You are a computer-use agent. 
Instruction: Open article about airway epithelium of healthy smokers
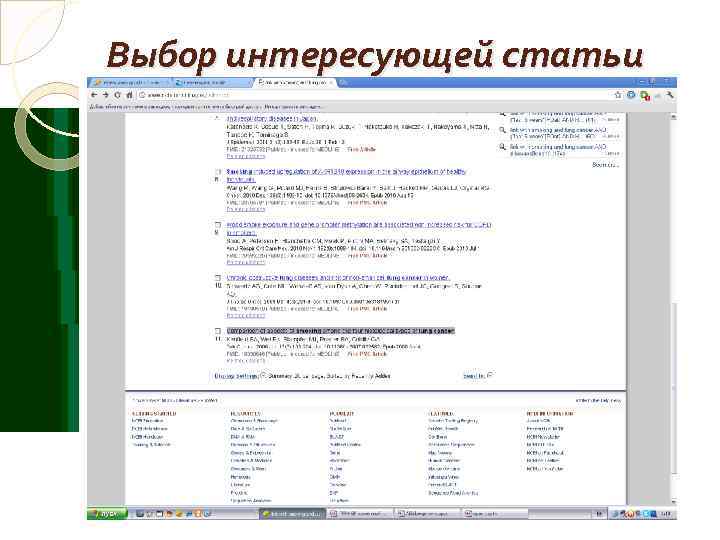tap(346, 172)
